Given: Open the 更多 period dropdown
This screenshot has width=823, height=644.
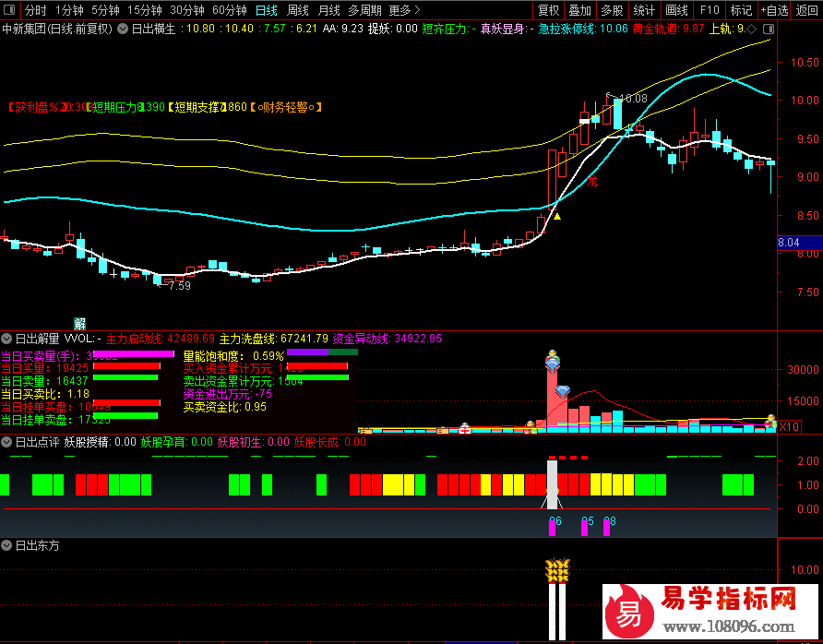Looking at the screenshot, I should coord(404,11).
